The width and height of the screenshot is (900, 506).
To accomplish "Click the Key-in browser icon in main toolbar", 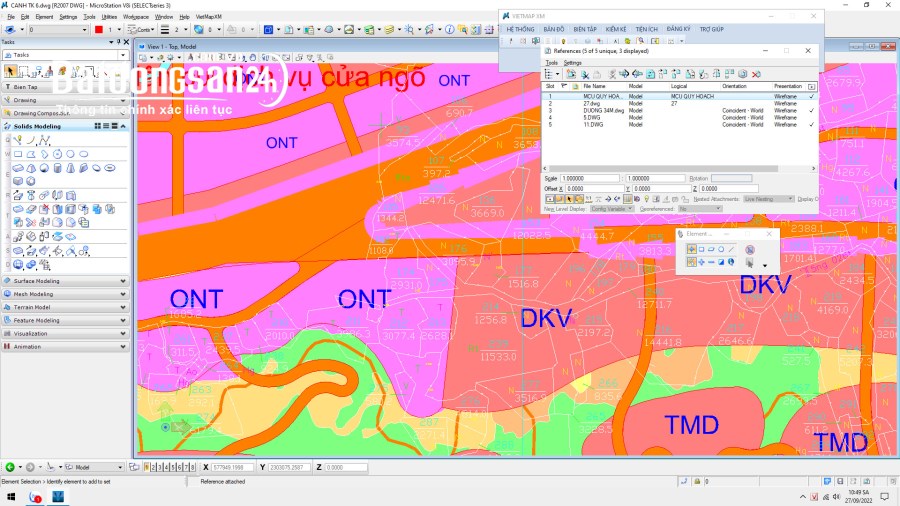I will tap(476, 29).
